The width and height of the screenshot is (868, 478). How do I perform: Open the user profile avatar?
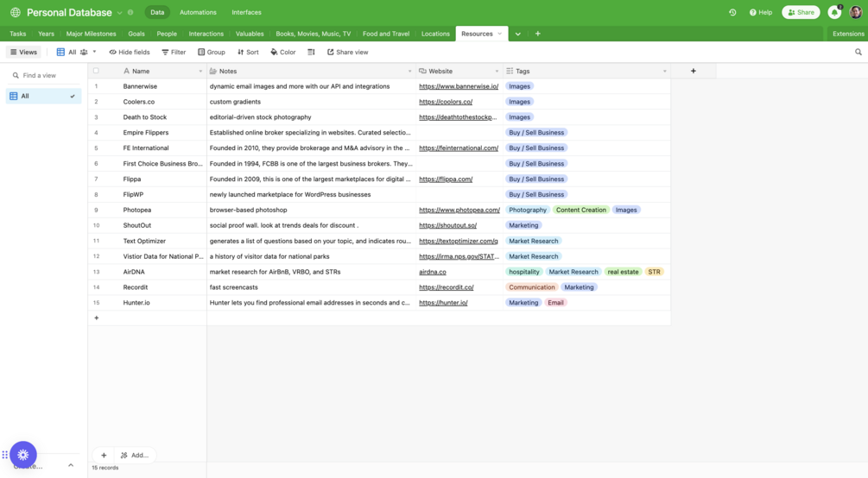click(856, 12)
